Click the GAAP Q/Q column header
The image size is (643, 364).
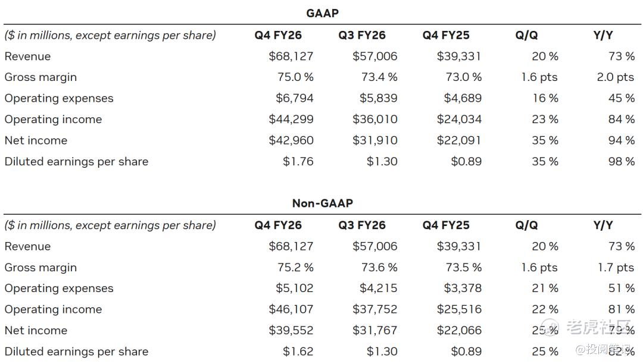pos(526,35)
